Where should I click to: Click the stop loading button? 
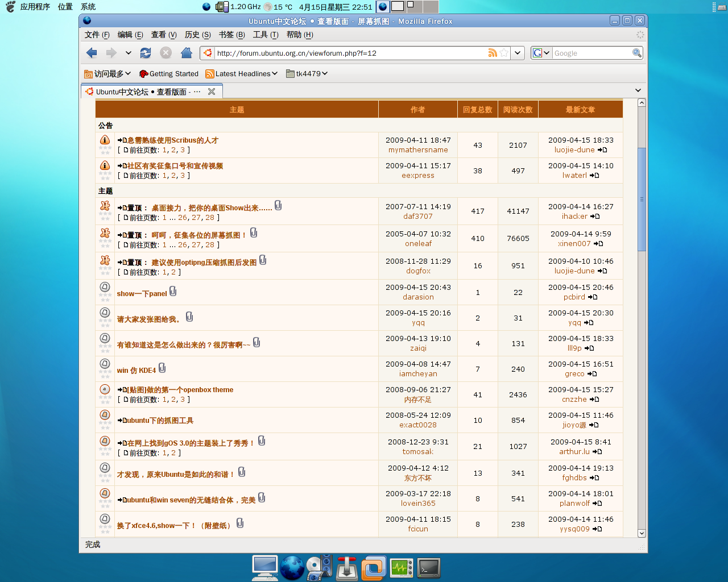[166, 53]
